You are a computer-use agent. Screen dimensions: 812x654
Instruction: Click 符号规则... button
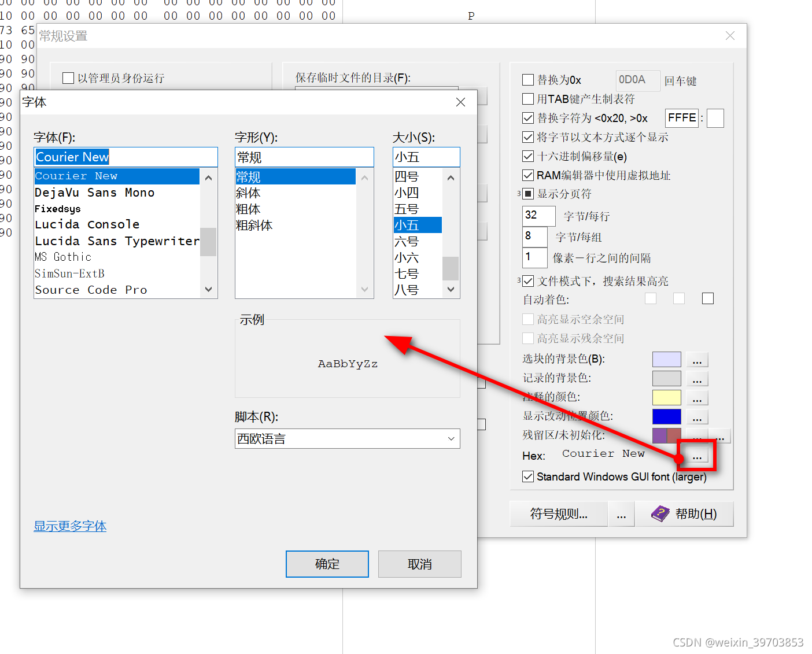pyautogui.click(x=559, y=513)
